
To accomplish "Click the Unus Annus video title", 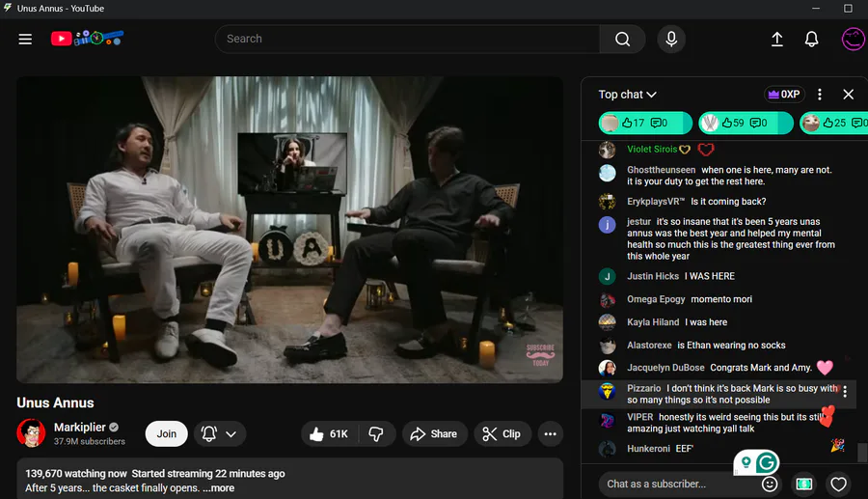I will pos(55,402).
